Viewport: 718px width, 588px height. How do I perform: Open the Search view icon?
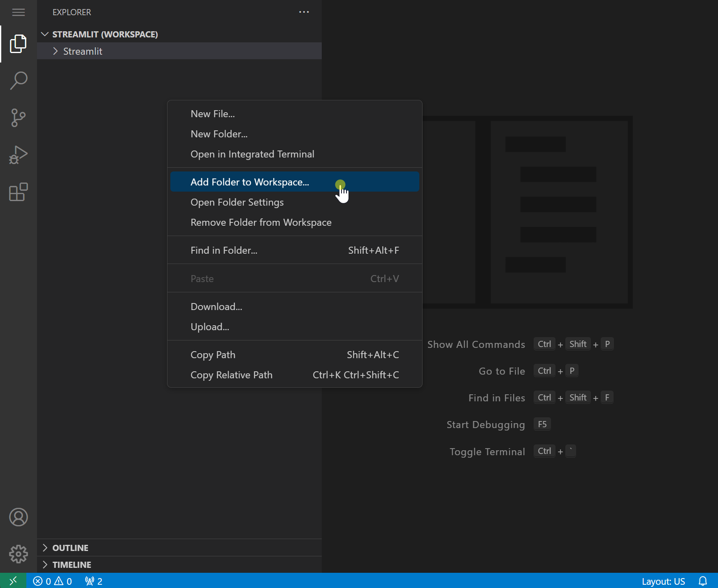pyautogui.click(x=19, y=81)
